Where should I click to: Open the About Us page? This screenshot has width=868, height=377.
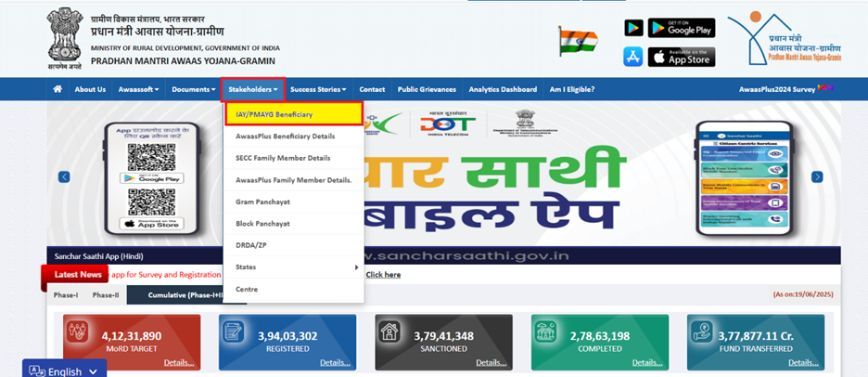coord(90,89)
